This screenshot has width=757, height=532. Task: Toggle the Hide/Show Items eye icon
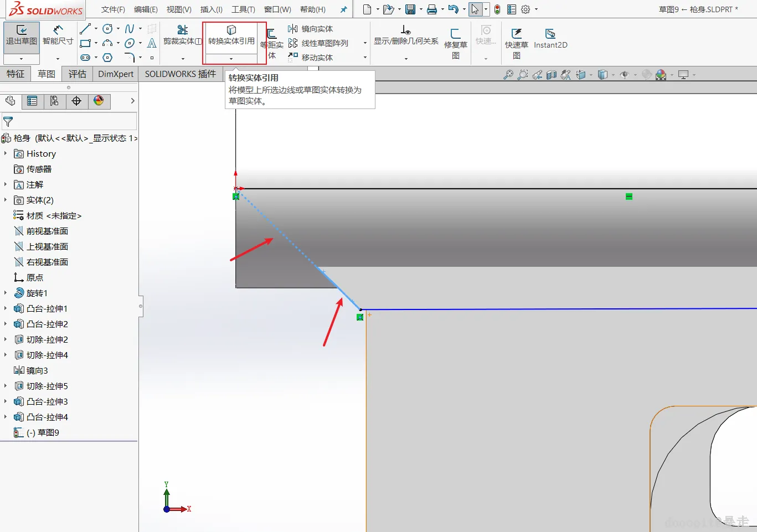pyautogui.click(x=625, y=75)
